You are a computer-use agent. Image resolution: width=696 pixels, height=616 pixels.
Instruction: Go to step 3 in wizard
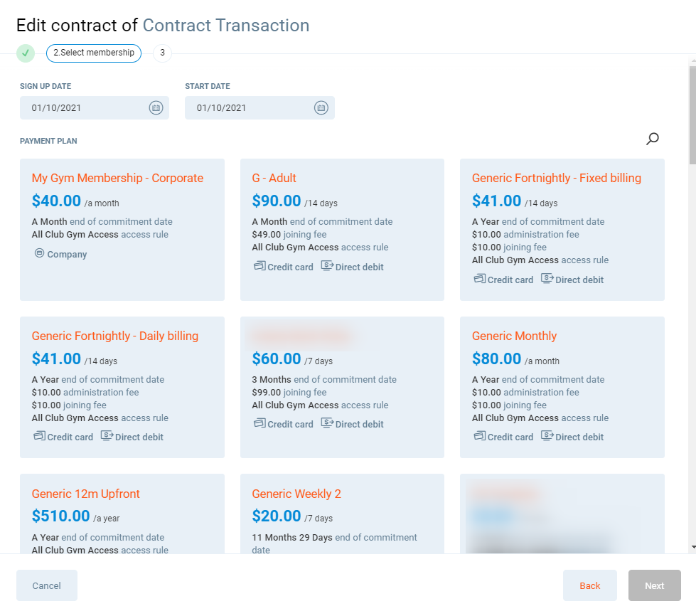162,53
